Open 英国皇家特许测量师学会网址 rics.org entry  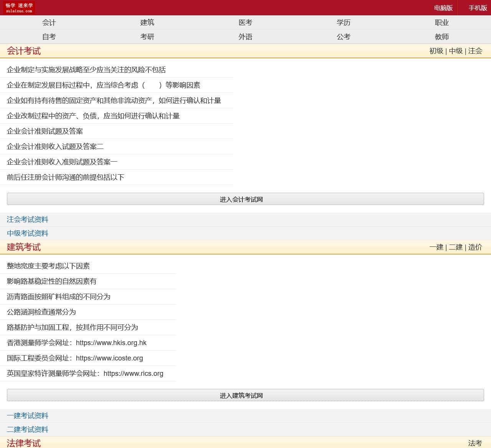click(85, 374)
